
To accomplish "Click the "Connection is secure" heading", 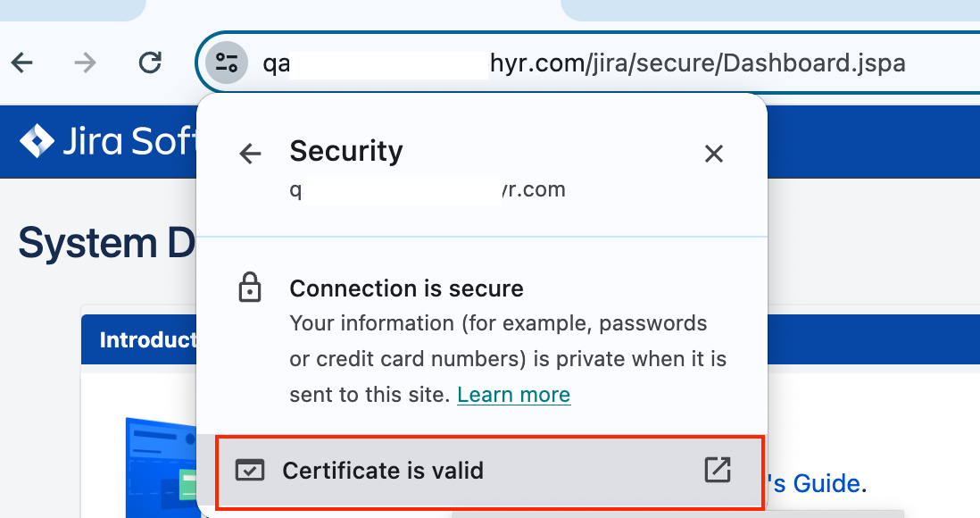I will (406, 288).
